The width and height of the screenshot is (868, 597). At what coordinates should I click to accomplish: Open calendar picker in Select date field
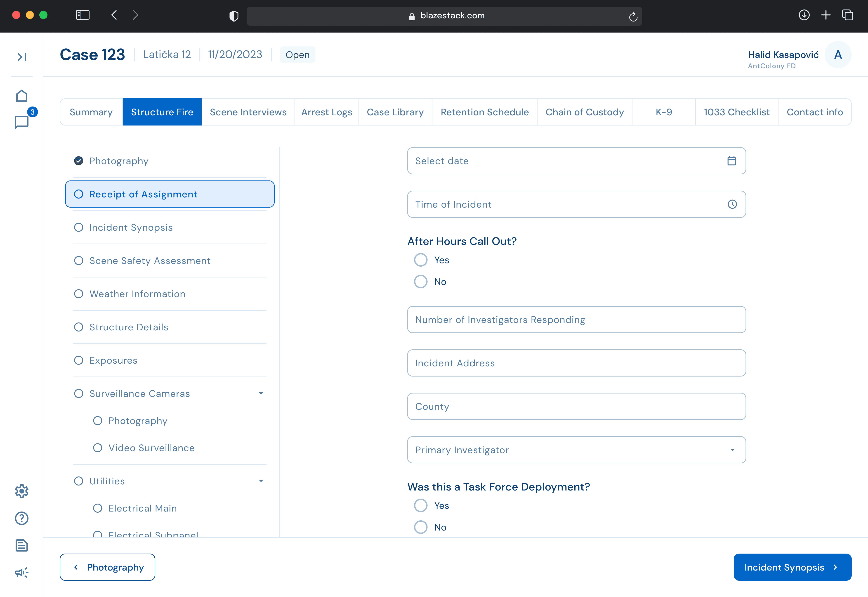point(731,161)
